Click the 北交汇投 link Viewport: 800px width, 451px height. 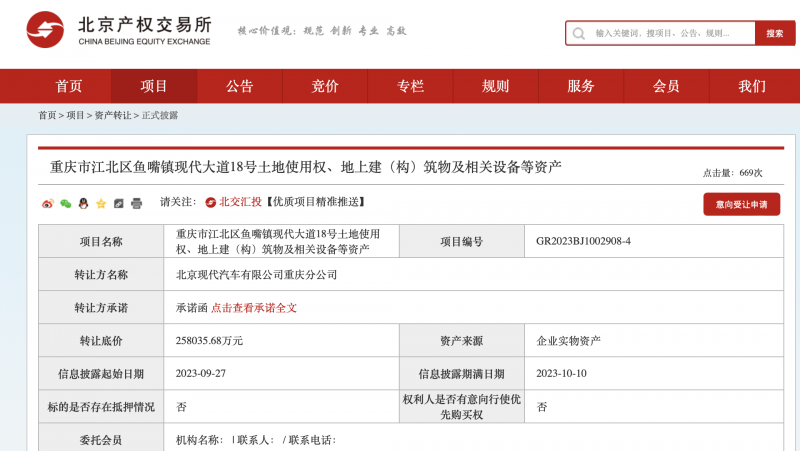pos(240,202)
